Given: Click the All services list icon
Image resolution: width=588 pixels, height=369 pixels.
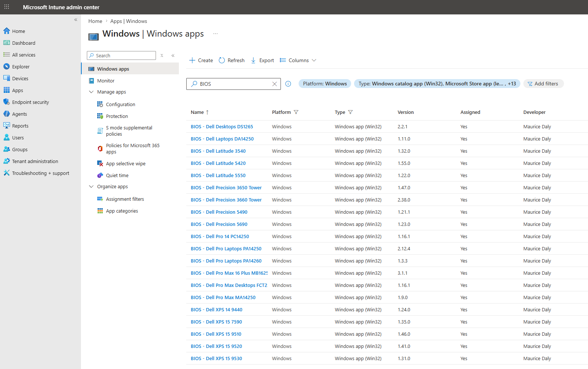Looking at the screenshot, I should [x=7, y=55].
